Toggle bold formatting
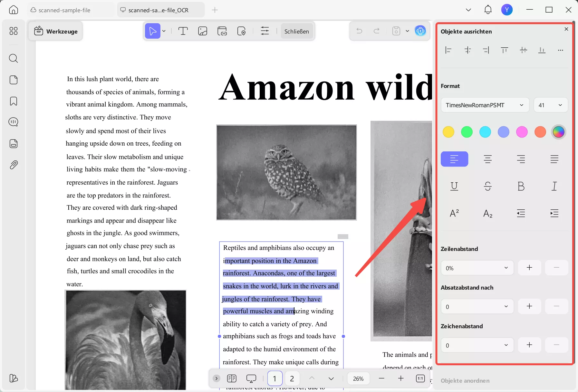Image resolution: width=578 pixels, height=392 pixels. (521, 186)
